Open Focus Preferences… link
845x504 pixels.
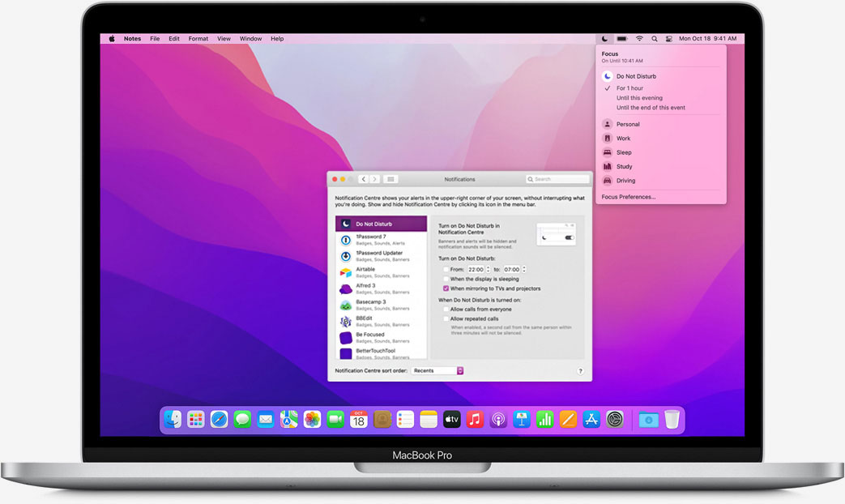point(629,197)
